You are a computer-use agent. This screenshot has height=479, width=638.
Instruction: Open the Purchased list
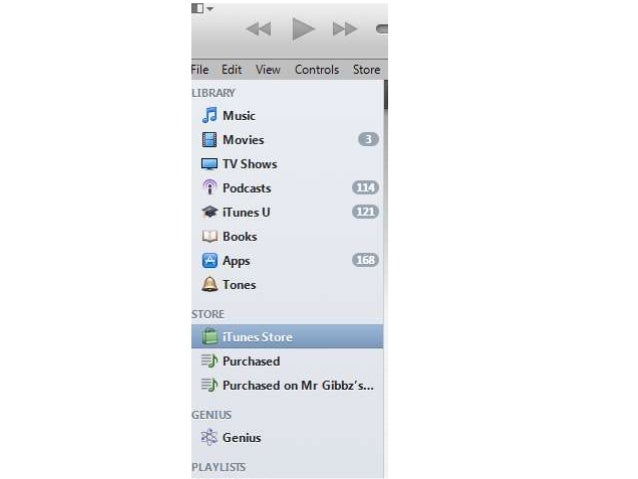(287, 361)
